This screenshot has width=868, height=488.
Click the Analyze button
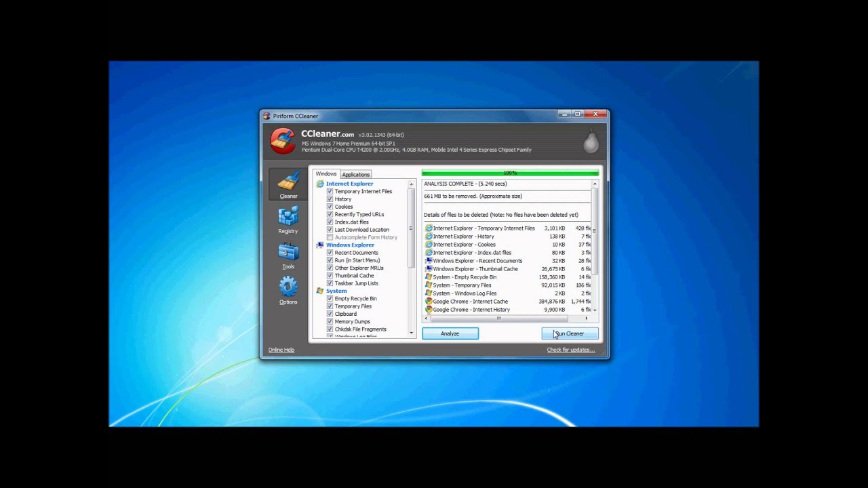click(450, 333)
